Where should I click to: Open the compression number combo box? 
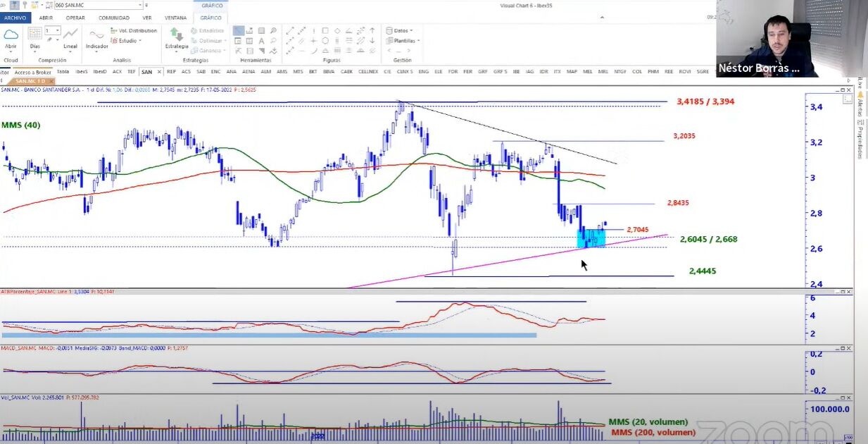[x=52, y=30]
